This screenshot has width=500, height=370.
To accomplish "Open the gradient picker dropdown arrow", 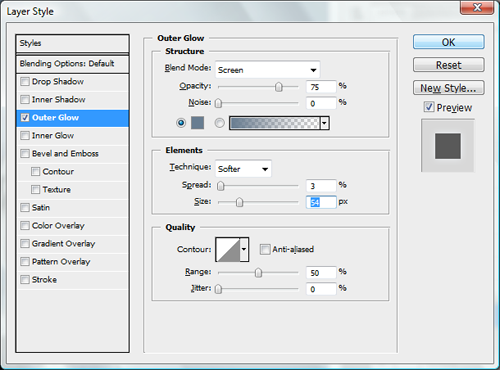I will pos(324,123).
